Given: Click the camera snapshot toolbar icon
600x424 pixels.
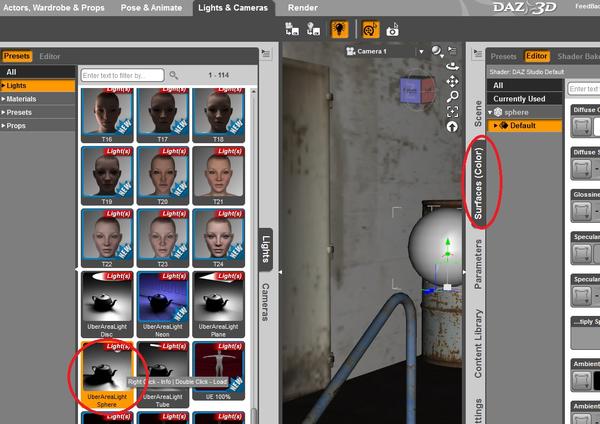Looking at the screenshot, I should pyautogui.click(x=392, y=30).
